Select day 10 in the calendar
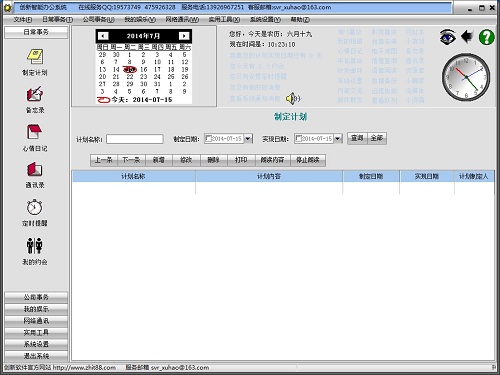This screenshot has height=375, width=500. pos(157,62)
